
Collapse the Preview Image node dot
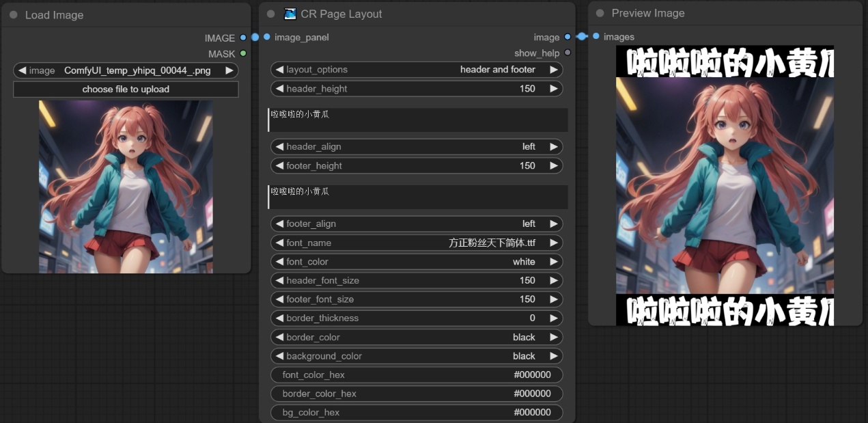[600, 13]
